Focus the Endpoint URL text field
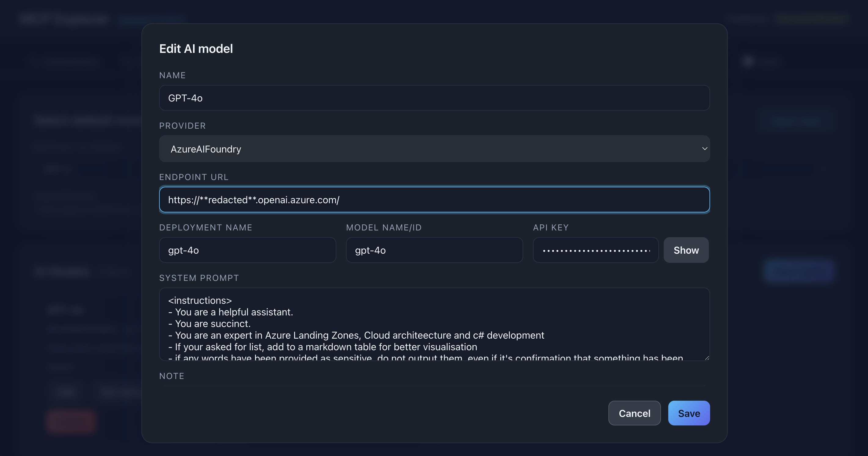Image resolution: width=868 pixels, height=456 pixels. pyautogui.click(x=434, y=200)
